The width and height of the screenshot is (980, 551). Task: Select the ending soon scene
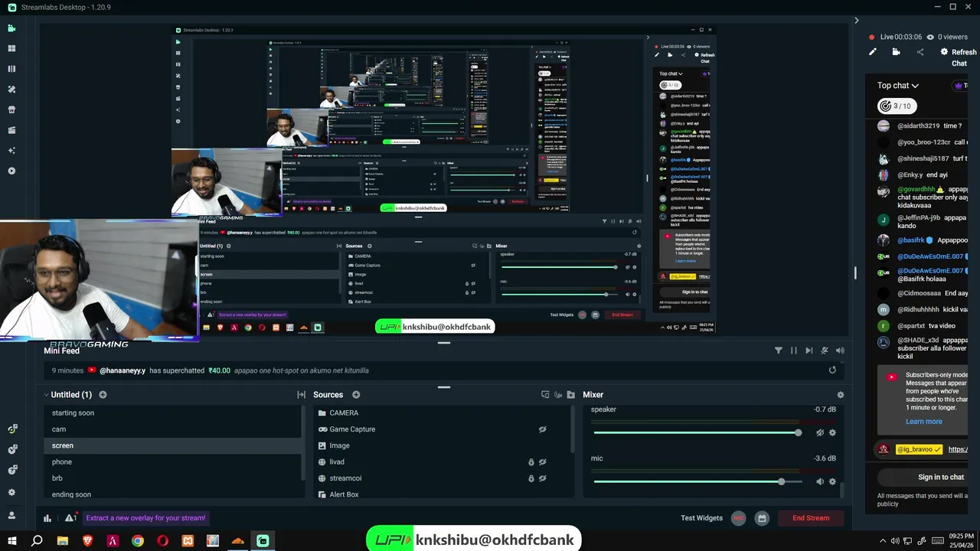pyautogui.click(x=174, y=494)
